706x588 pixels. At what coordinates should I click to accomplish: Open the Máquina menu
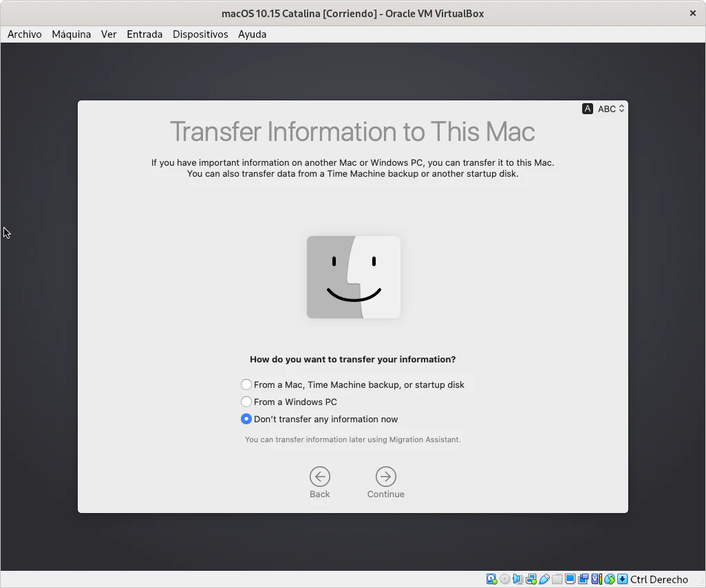71,34
